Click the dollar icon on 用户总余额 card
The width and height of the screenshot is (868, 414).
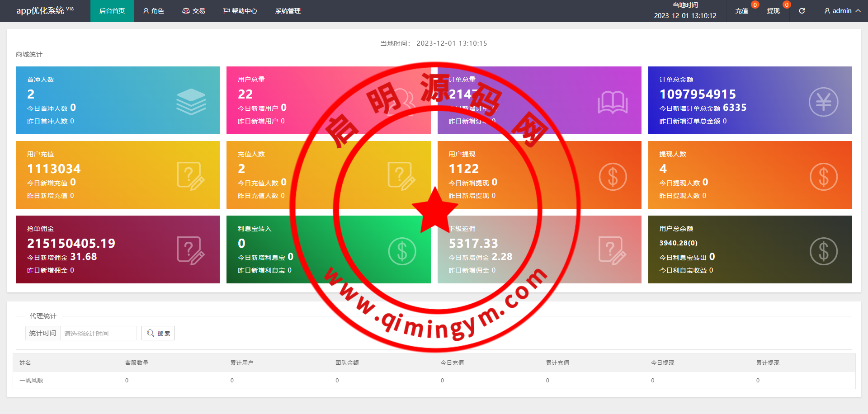tap(823, 251)
